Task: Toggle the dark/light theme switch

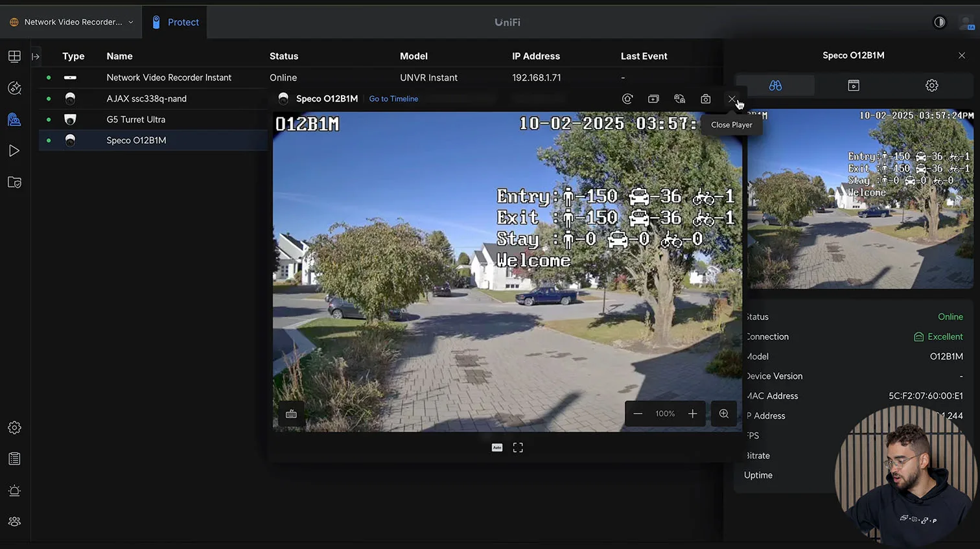Action: pos(939,22)
